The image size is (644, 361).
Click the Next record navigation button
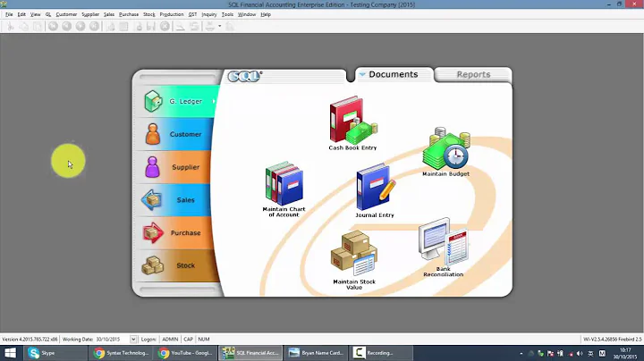[80, 26]
